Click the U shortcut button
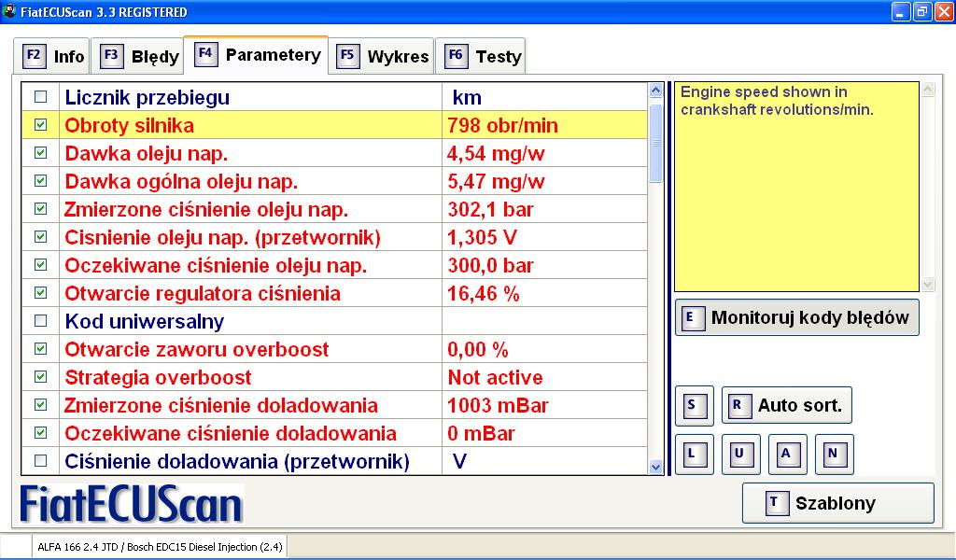Image resolution: width=956 pixels, height=560 pixels. point(740,454)
